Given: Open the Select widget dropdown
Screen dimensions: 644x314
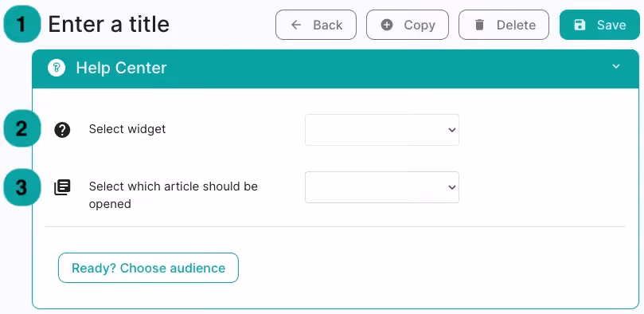Looking at the screenshot, I should (382, 130).
